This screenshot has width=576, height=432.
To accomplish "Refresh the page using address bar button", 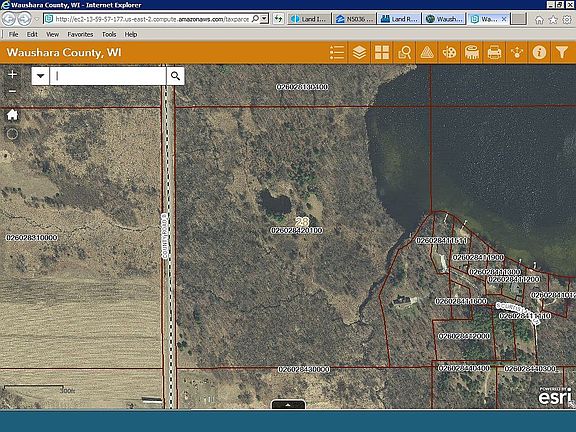I will click(x=278, y=19).
